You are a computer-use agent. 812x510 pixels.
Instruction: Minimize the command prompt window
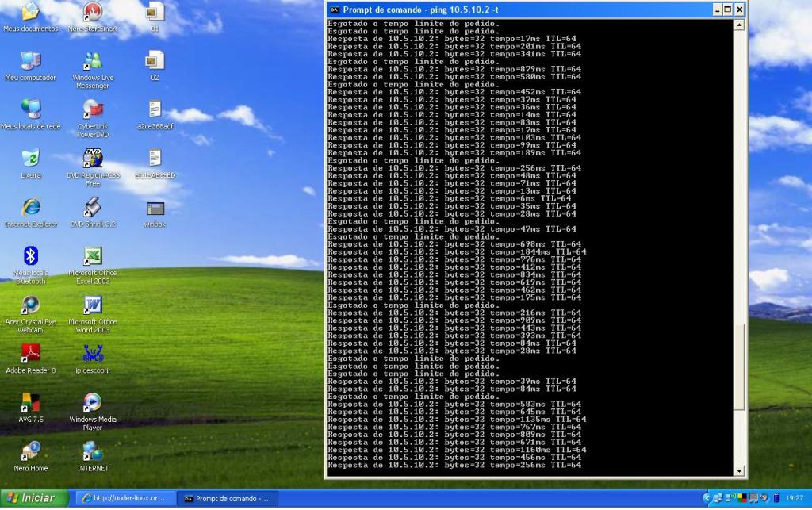pos(717,10)
